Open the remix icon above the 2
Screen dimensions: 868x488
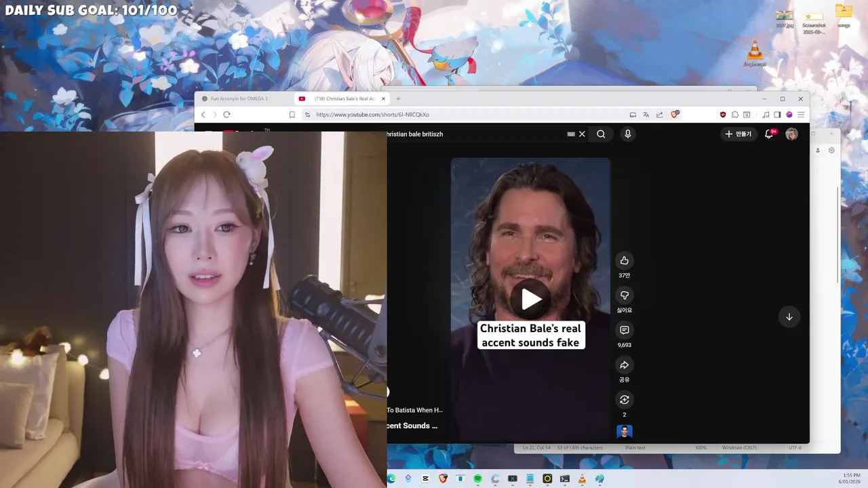tap(625, 400)
